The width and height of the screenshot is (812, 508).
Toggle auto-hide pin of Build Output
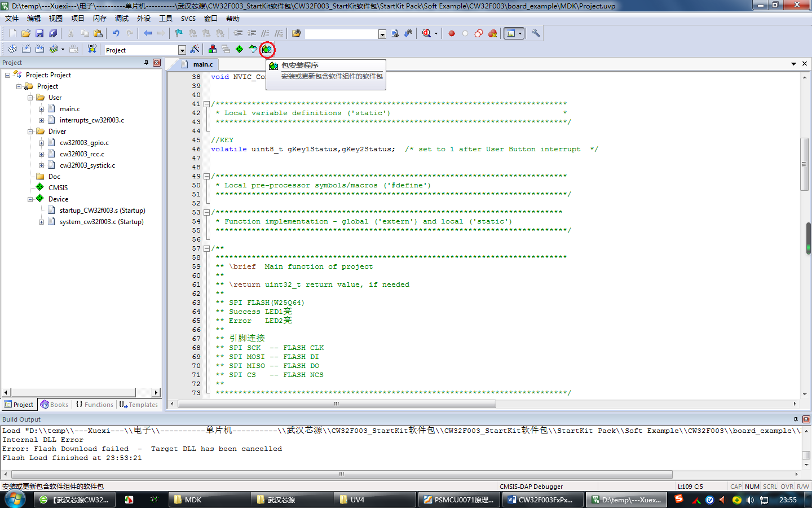[x=796, y=419]
